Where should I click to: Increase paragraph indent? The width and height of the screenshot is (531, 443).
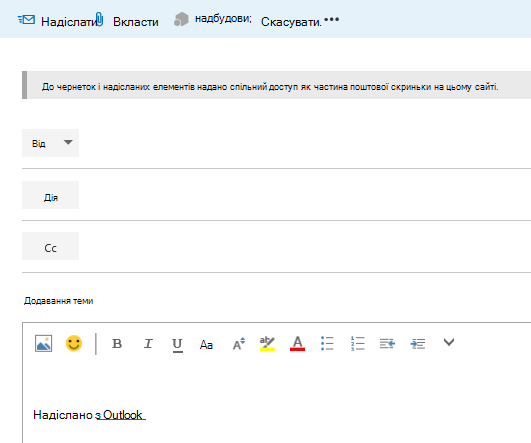(418, 344)
